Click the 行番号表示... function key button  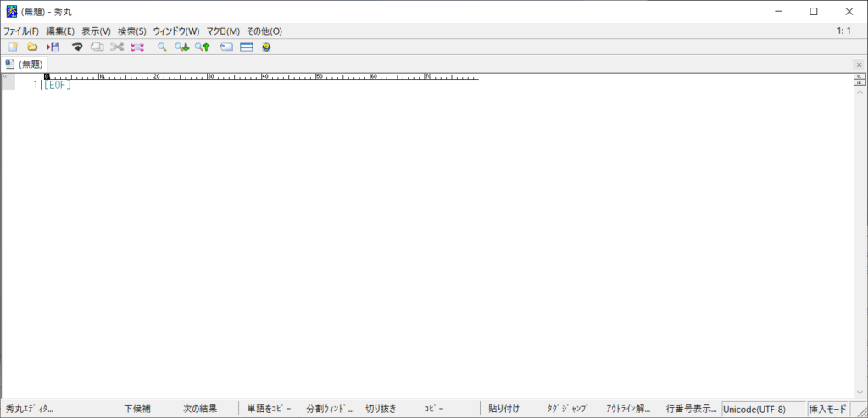coord(692,410)
